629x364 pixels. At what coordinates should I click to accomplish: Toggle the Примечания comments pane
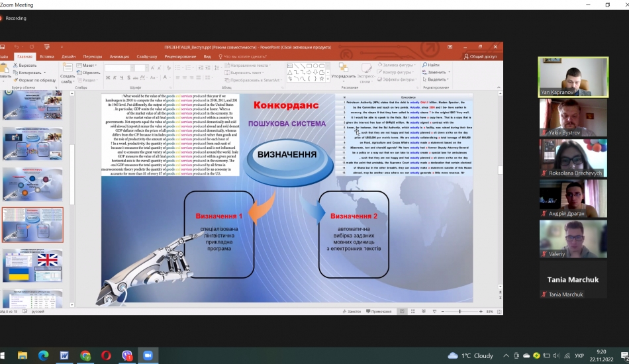coord(381,312)
